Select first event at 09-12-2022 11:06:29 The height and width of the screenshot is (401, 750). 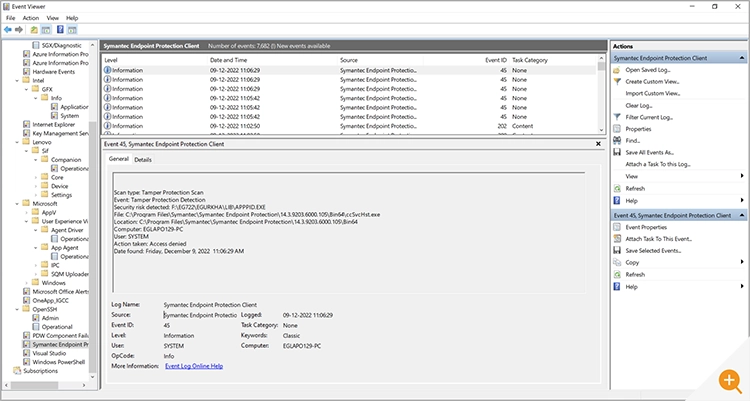click(x=349, y=70)
